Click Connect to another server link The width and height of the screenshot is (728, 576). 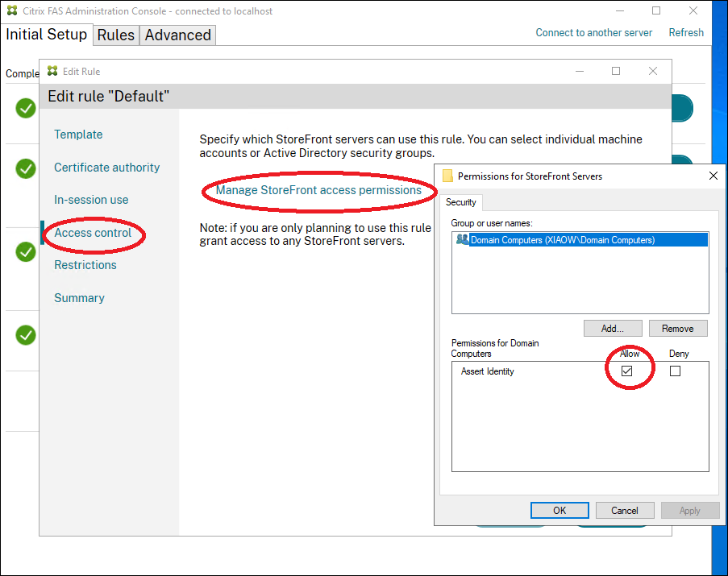(594, 32)
